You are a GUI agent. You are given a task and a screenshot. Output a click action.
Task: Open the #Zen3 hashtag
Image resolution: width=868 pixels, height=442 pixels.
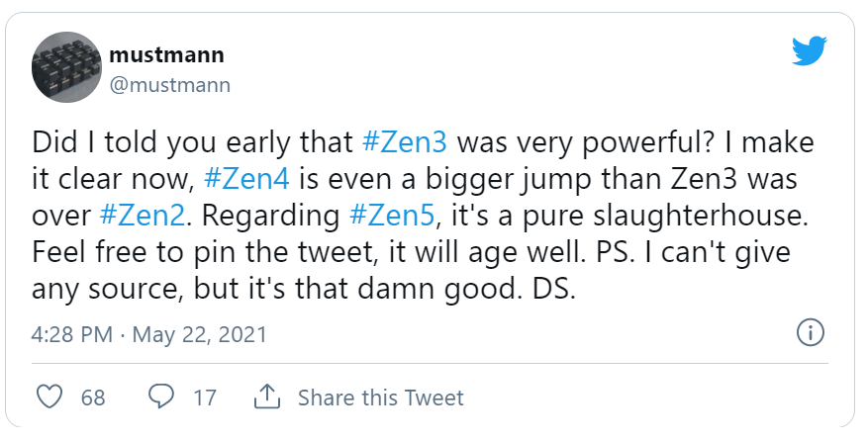click(x=404, y=141)
